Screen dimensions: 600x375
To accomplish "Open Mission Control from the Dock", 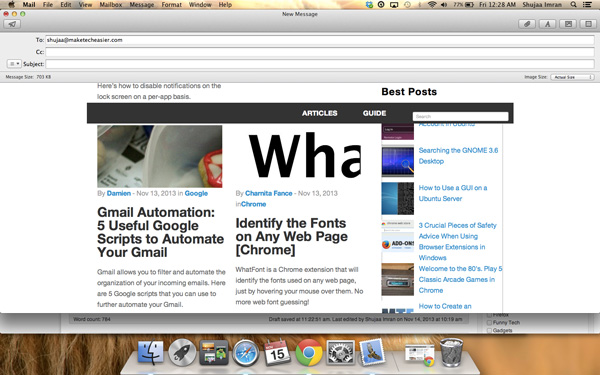I will click(214, 352).
